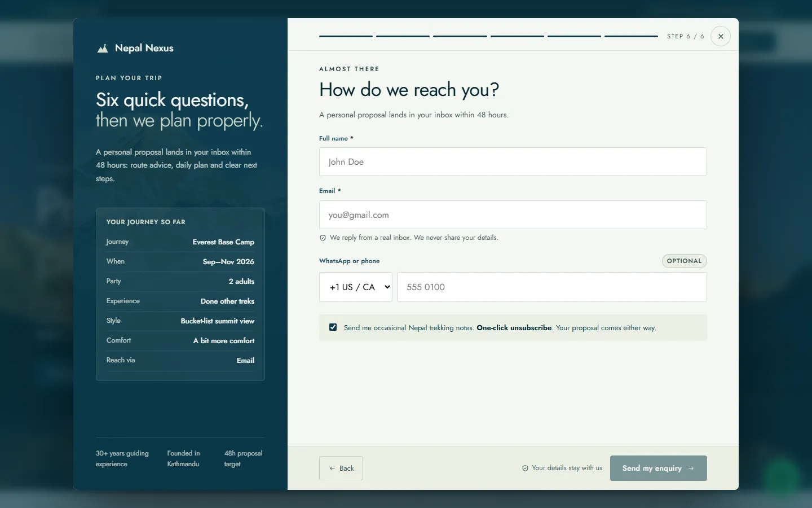Click the Email input field
812x508 pixels.
coord(513,215)
